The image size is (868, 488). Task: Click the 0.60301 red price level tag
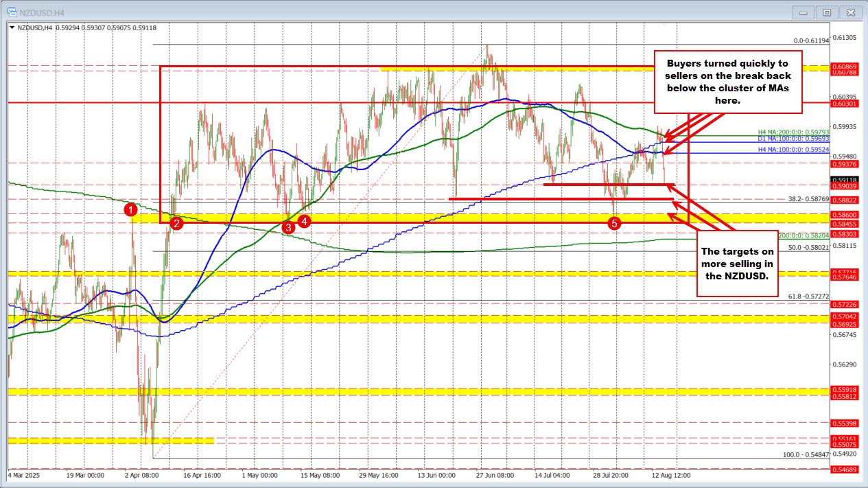point(844,104)
